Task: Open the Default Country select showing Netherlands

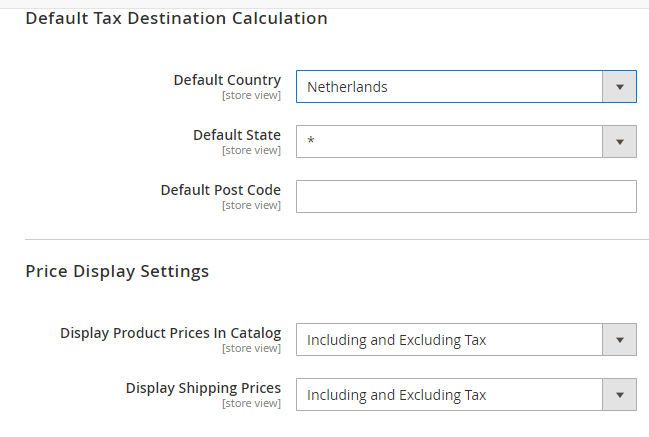Action: (x=450, y=87)
